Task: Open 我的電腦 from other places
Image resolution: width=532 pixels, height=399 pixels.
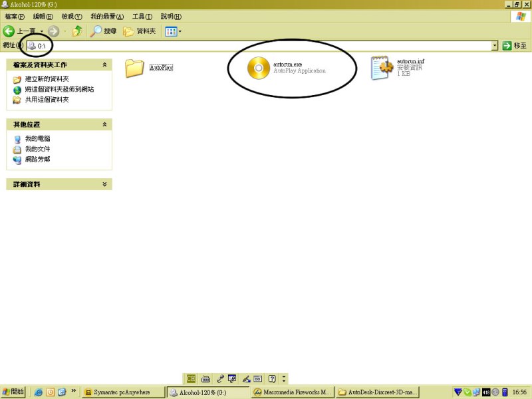Action: pos(37,138)
